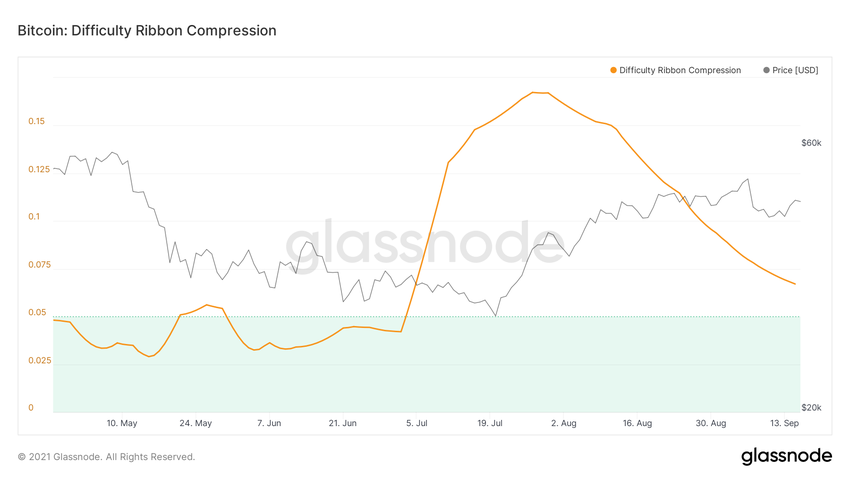
Task: Click the Glassnode copyright notice
Action: pyautogui.click(x=106, y=457)
